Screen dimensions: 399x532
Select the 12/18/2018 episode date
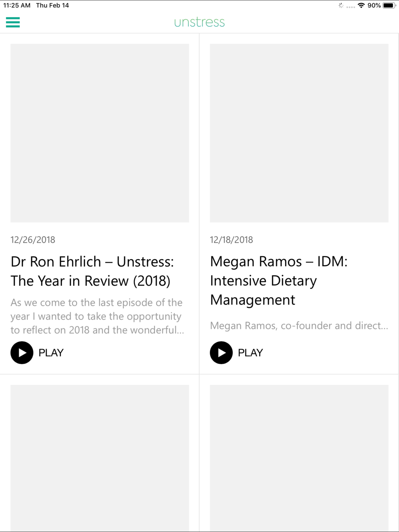[231, 240]
